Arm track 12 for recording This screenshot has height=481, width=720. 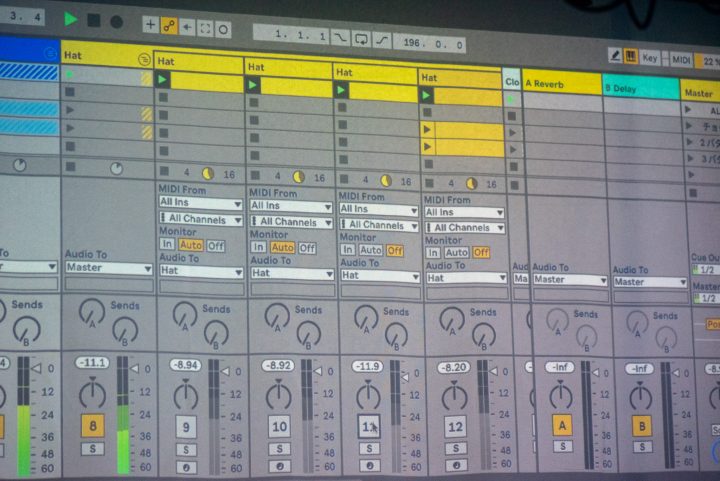pyautogui.click(x=456, y=464)
